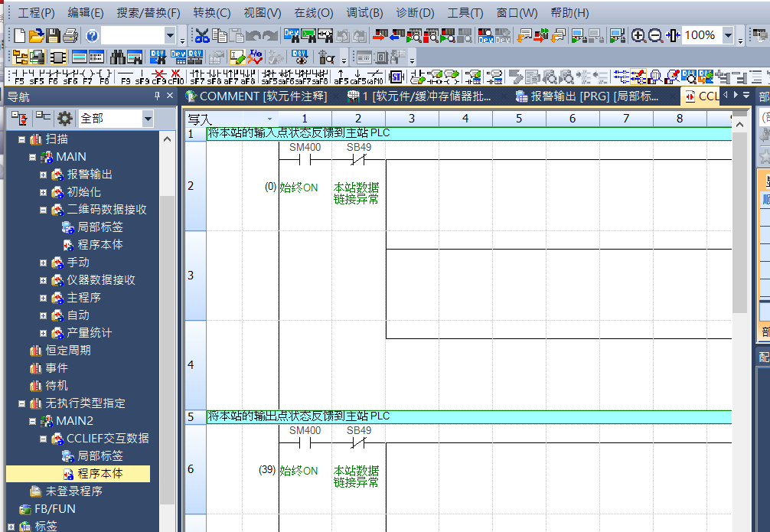Click the Zoom in magnifier icon

(638, 35)
